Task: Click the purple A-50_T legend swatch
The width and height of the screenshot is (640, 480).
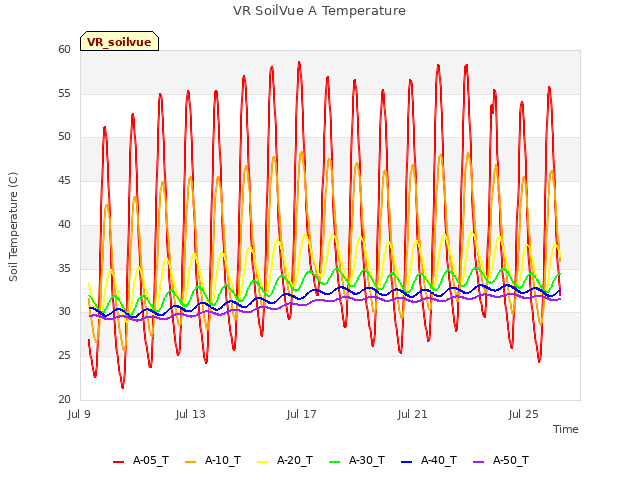Action: pos(478,462)
